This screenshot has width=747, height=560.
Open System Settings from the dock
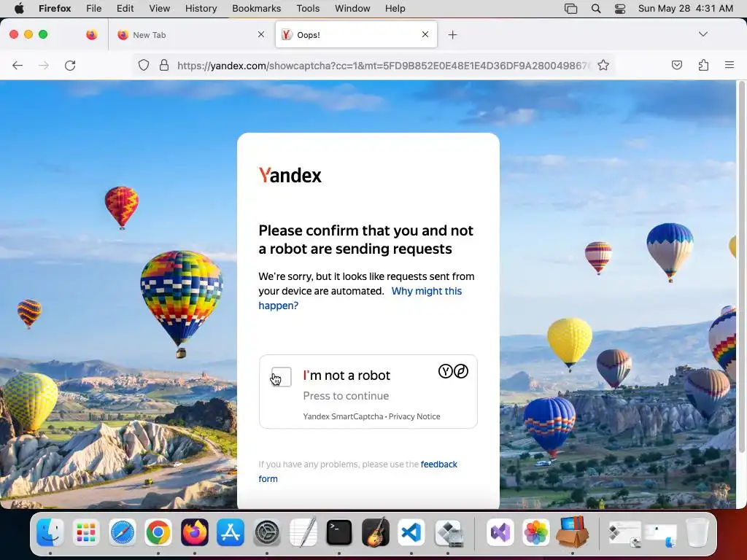tap(267, 532)
